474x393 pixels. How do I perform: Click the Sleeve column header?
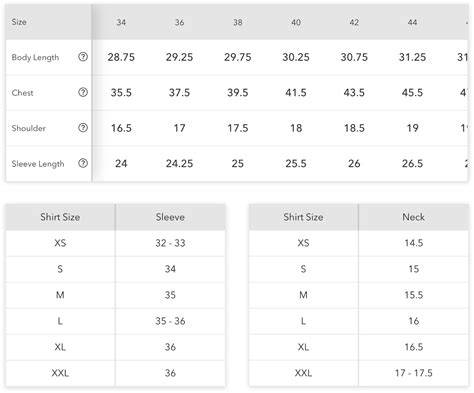tap(170, 217)
